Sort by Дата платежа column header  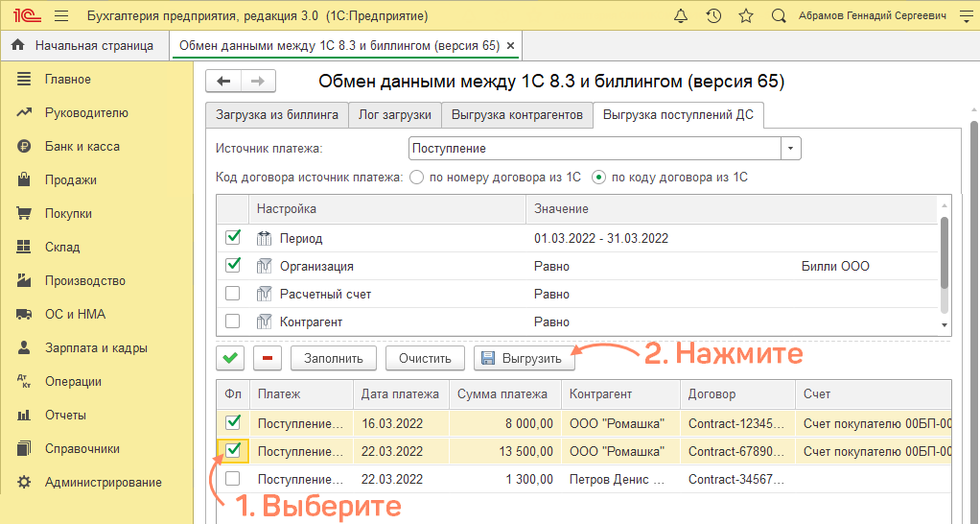[400, 394]
